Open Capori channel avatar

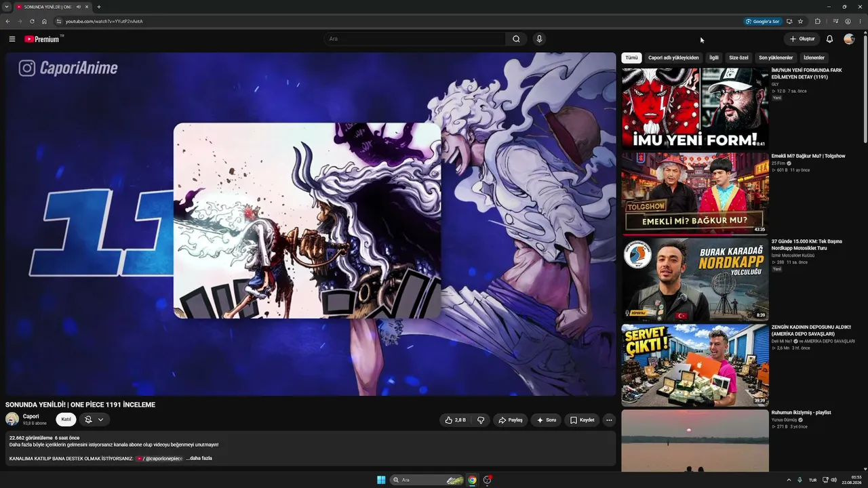(12, 420)
